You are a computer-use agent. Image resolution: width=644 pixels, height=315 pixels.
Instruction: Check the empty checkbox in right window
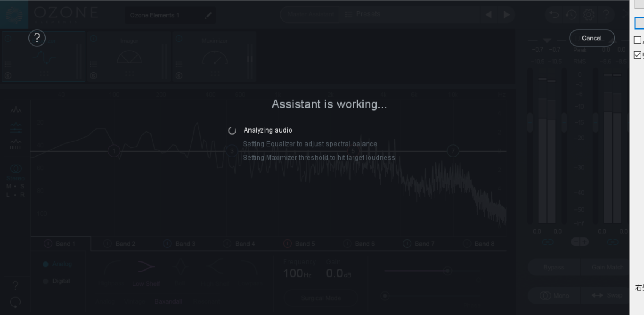[638, 40]
